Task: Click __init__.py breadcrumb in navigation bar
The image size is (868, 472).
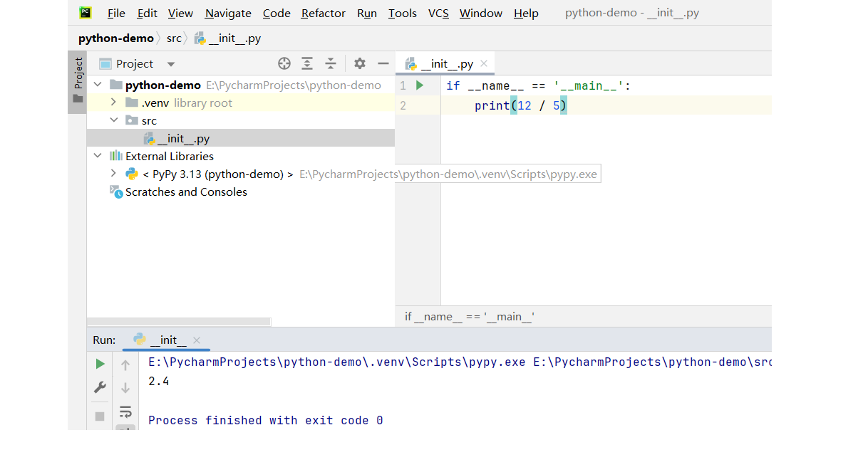Action: click(x=228, y=38)
